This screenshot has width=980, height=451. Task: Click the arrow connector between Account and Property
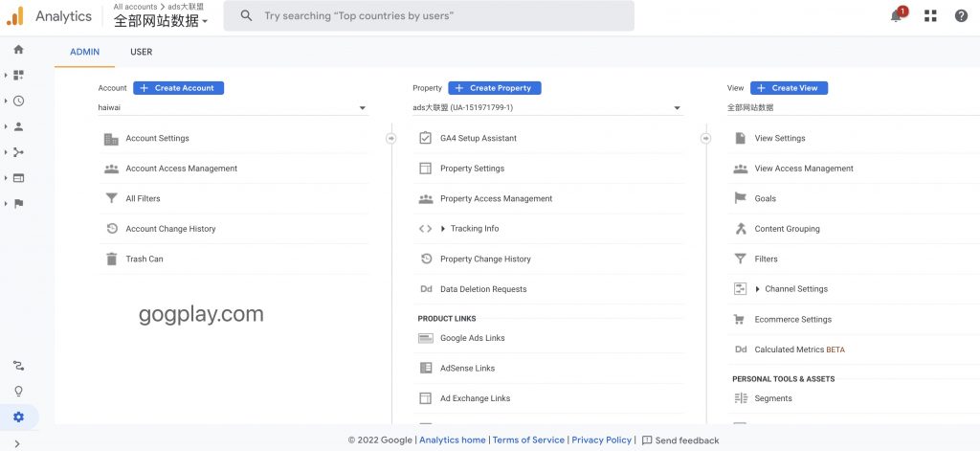point(391,138)
